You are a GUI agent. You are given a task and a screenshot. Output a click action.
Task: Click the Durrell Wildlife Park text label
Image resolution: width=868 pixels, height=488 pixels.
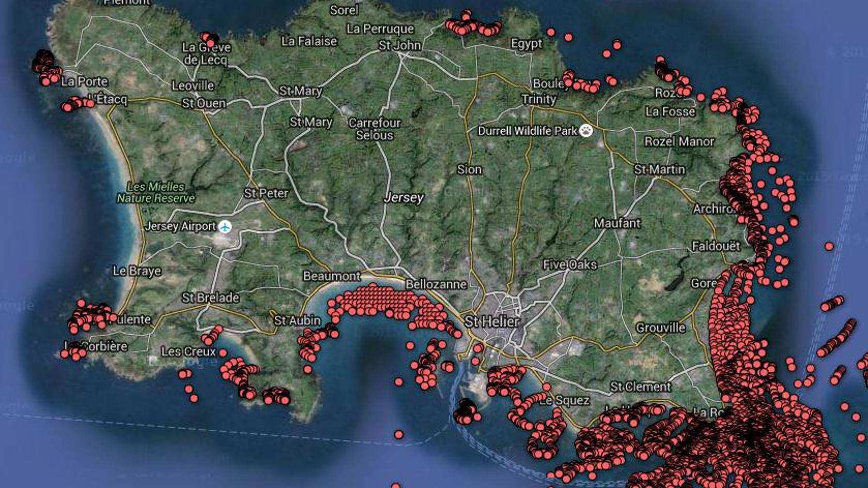(527, 131)
